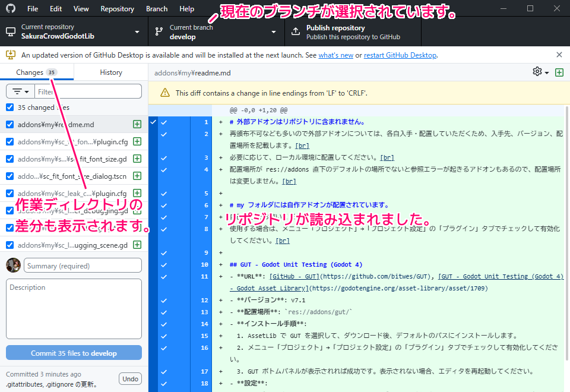Open the Repository menu
The width and height of the screenshot is (570, 392).
point(117,9)
